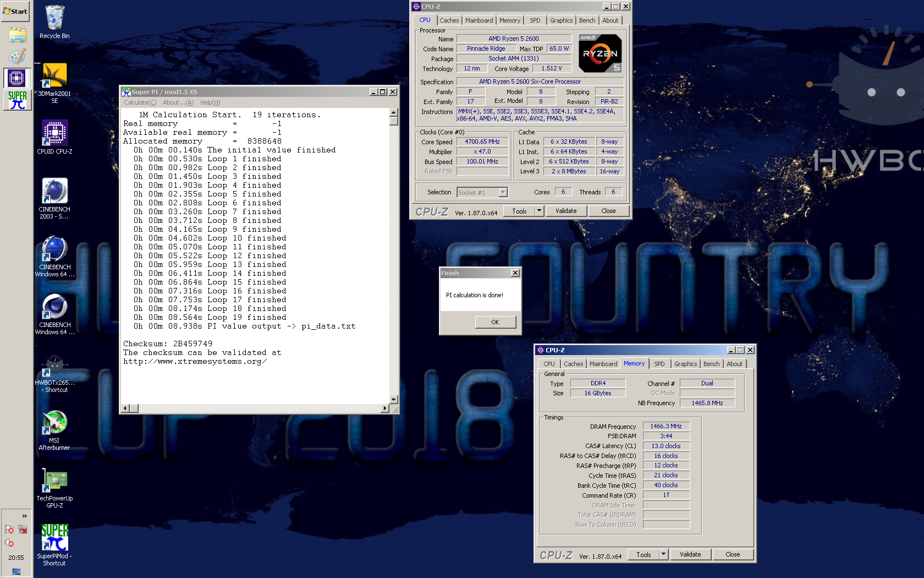Open CINEBENCH 2003 desktop shortcut
Image resolution: width=924 pixels, height=578 pixels.
[54, 198]
